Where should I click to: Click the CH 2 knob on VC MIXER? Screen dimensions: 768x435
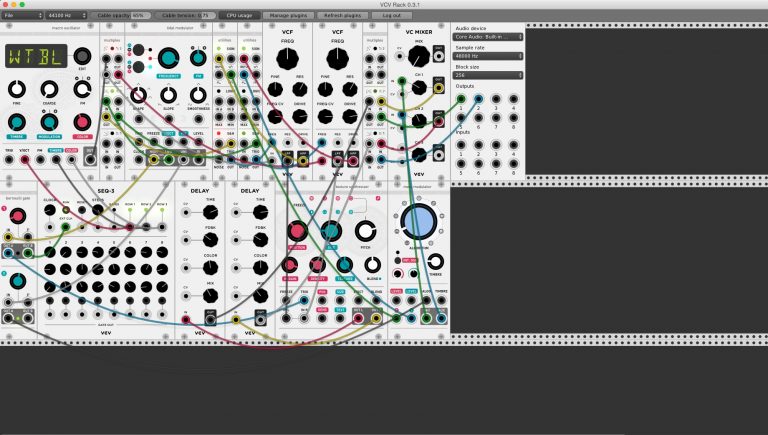419,121
